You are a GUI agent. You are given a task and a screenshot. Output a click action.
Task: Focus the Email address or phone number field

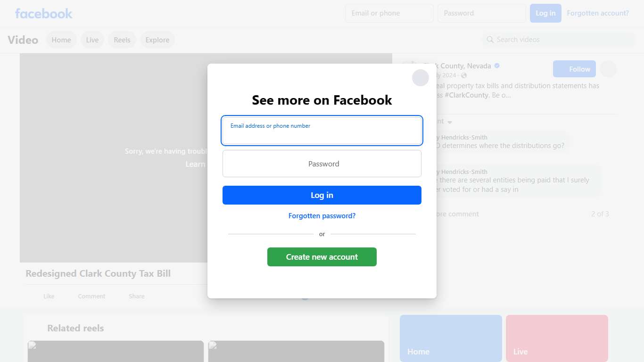[x=322, y=131]
